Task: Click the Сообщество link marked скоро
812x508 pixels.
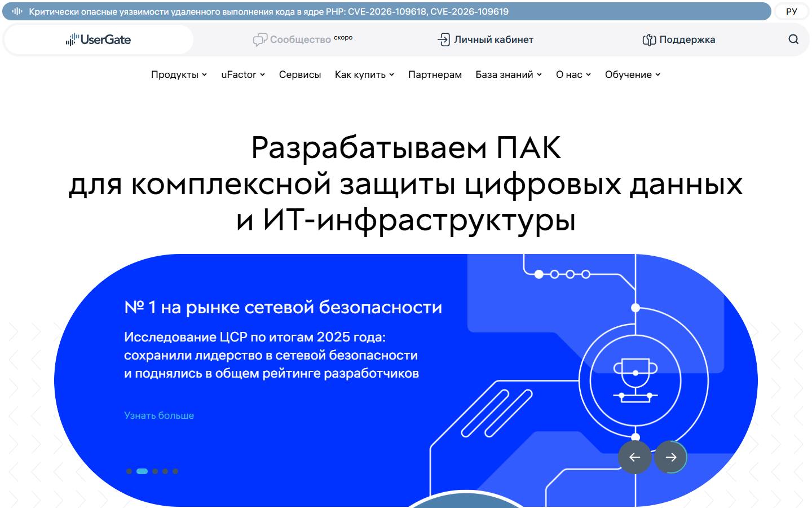Action: [303, 40]
